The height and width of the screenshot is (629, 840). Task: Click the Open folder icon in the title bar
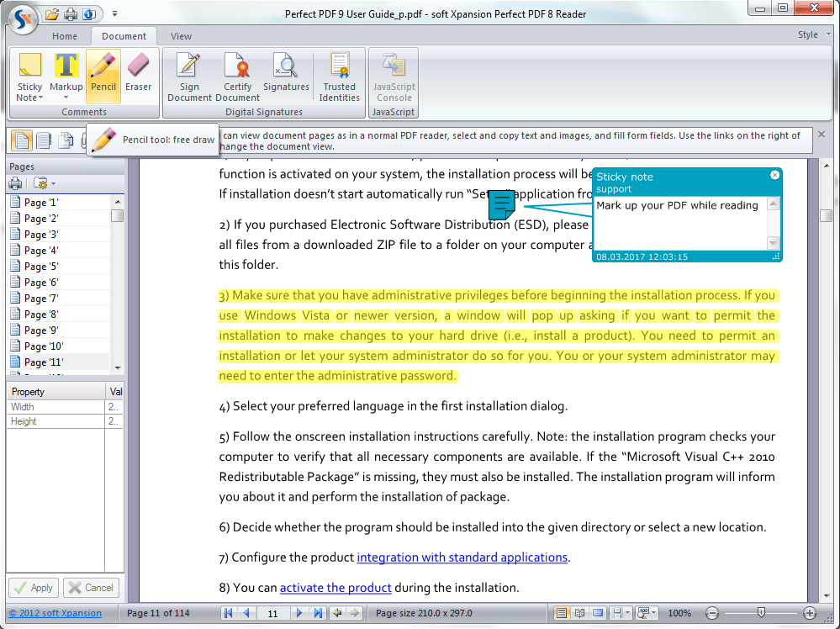[x=52, y=14]
